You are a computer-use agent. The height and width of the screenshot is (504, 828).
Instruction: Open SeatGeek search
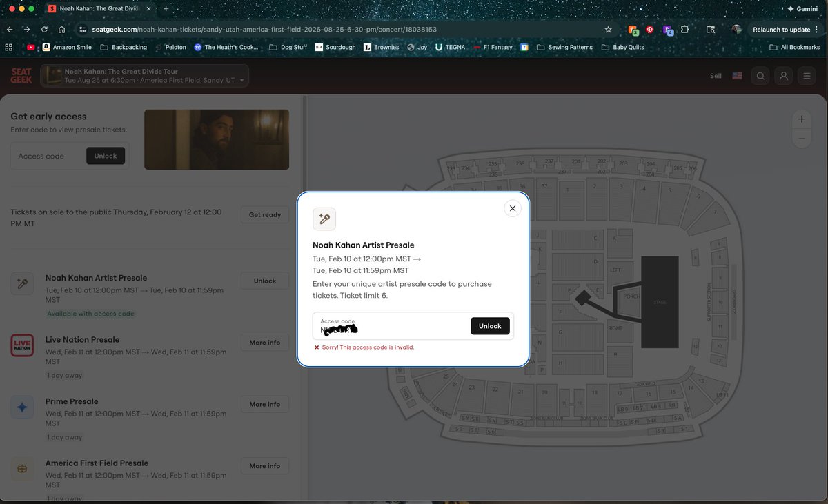[760, 76]
